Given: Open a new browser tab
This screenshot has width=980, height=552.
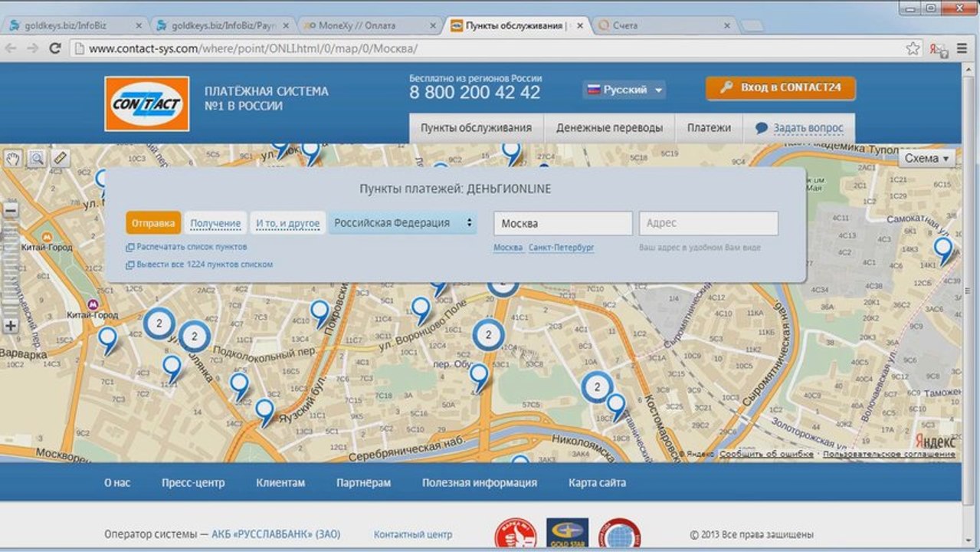Looking at the screenshot, I should 752,26.
